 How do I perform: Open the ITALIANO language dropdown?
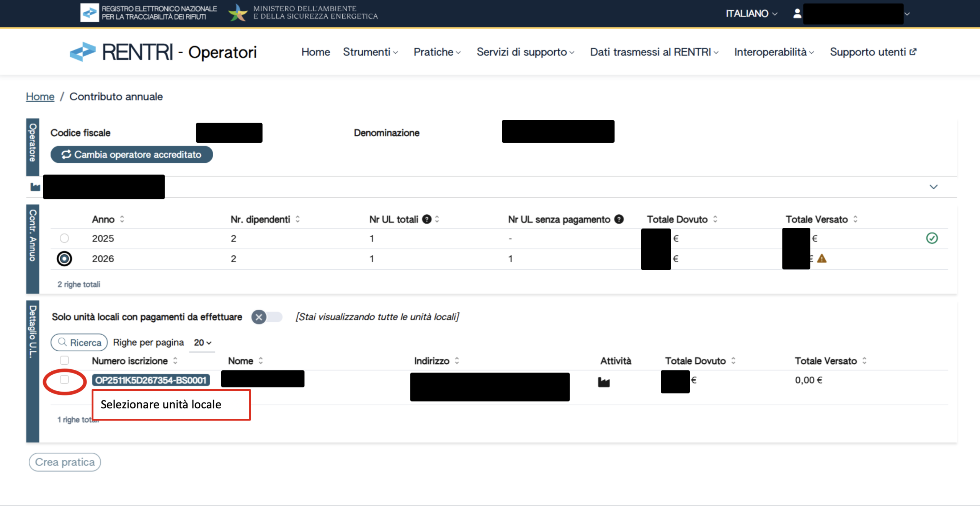(x=751, y=14)
